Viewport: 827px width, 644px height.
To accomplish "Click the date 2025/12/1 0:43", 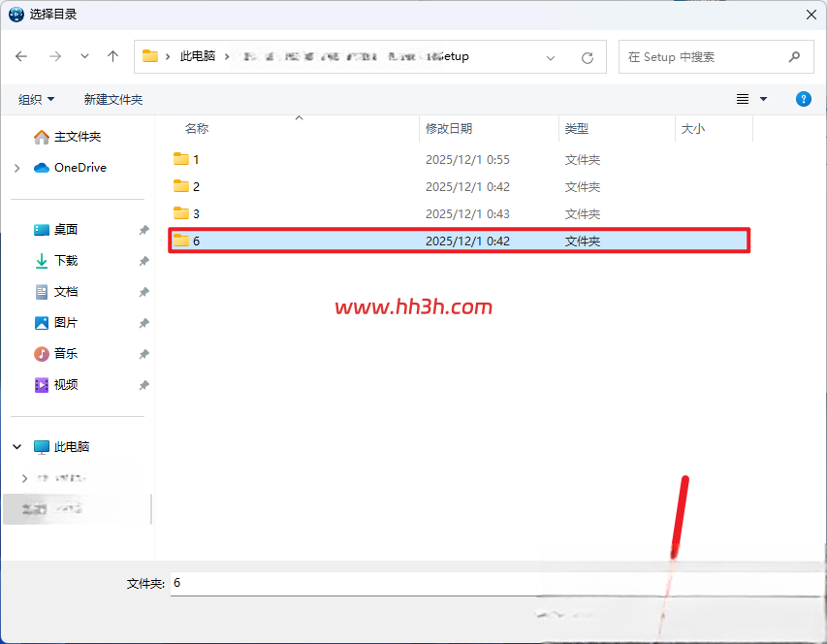I will point(468,214).
